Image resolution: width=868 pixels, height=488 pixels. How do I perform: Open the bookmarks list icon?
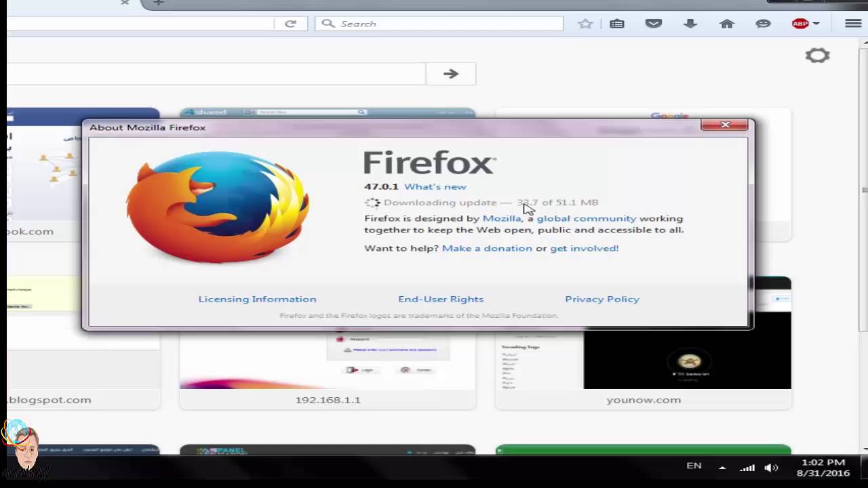(x=617, y=24)
